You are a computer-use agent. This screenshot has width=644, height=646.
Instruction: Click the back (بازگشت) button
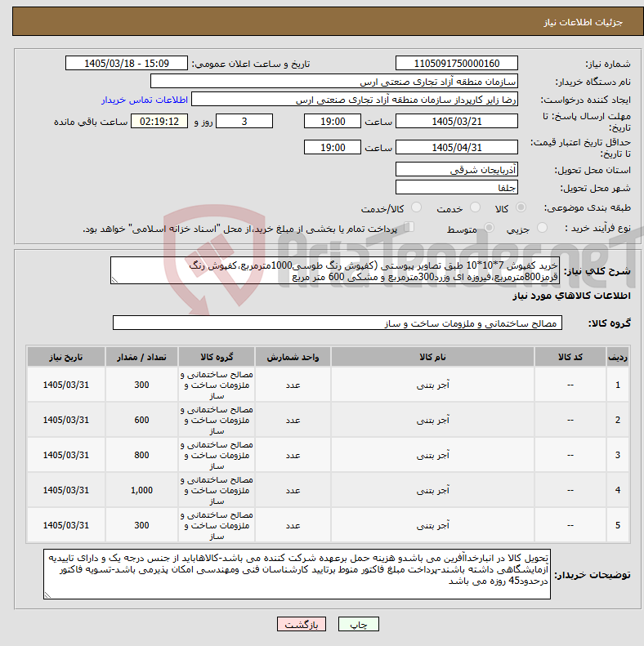[302, 624]
